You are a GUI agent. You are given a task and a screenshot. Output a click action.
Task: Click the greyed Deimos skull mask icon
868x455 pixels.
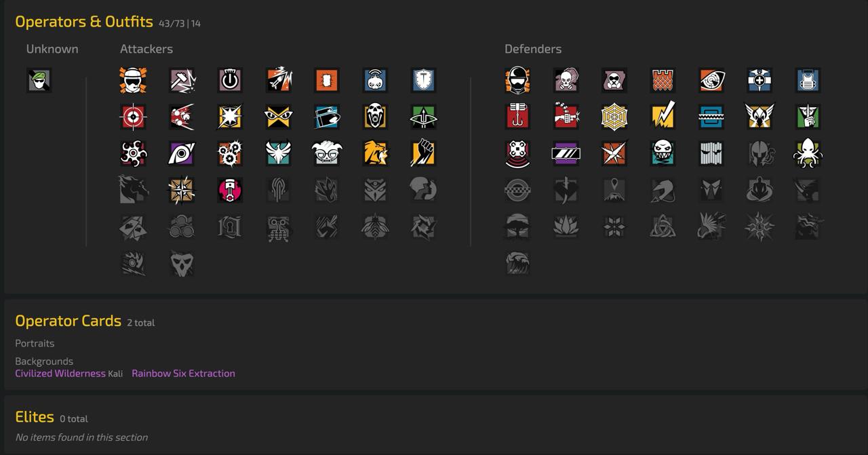coord(182,263)
